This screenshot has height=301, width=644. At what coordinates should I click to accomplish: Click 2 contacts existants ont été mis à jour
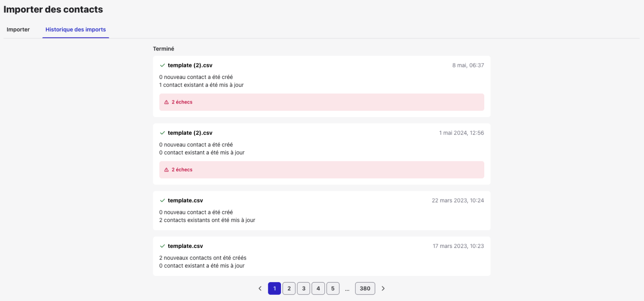click(207, 220)
